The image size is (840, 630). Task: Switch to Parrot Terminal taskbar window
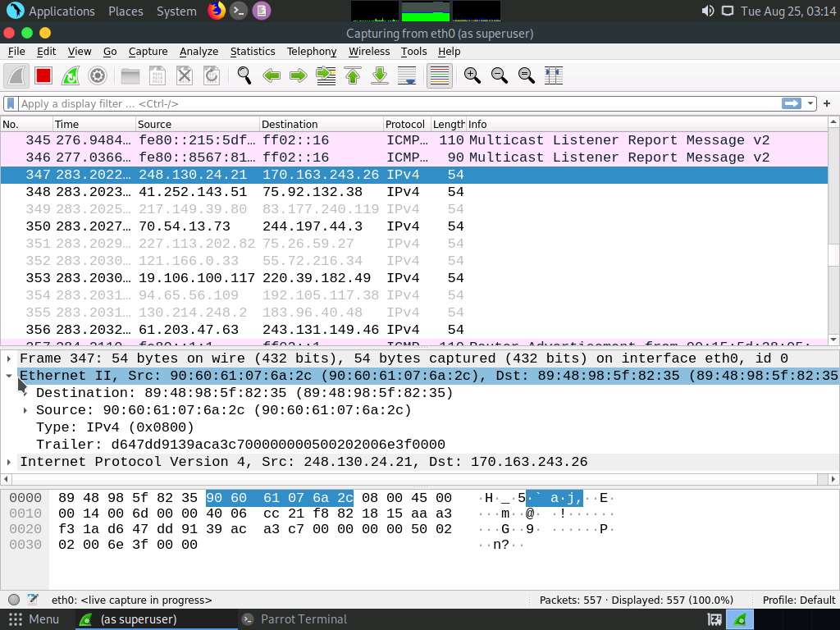click(x=294, y=619)
